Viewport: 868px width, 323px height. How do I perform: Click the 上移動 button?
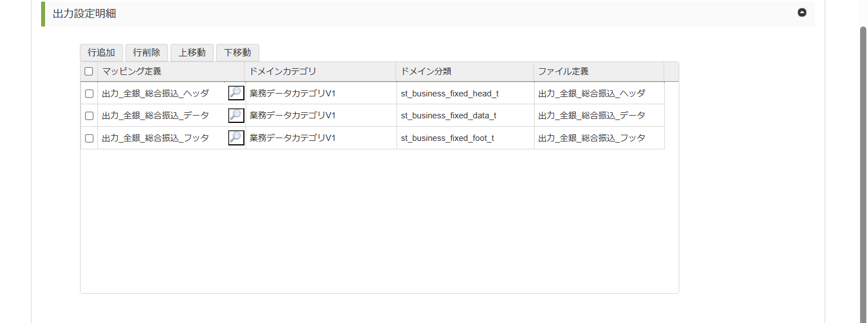tap(192, 53)
